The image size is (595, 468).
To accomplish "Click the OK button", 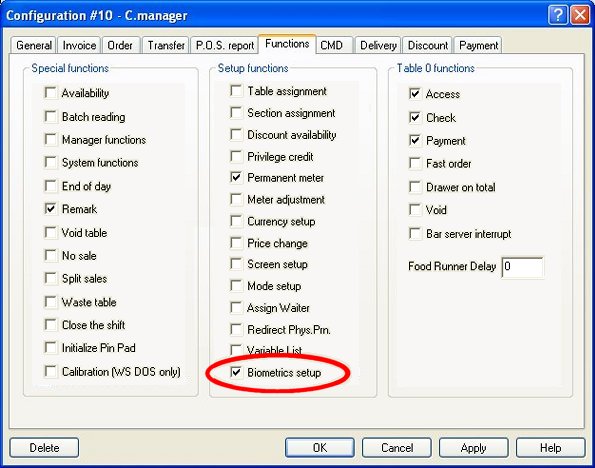I will tap(320, 448).
